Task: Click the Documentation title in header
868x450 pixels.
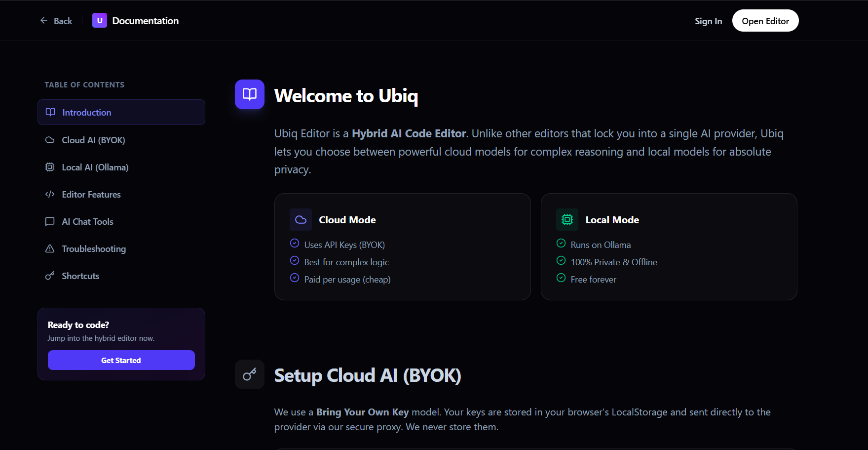Action: (146, 21)
